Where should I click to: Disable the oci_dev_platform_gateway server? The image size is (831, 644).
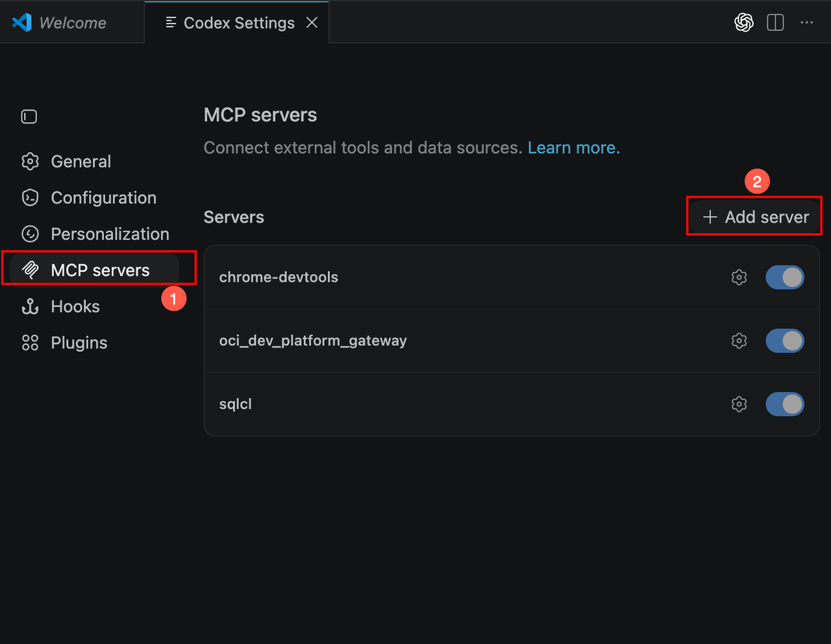[x=785, y=341]
